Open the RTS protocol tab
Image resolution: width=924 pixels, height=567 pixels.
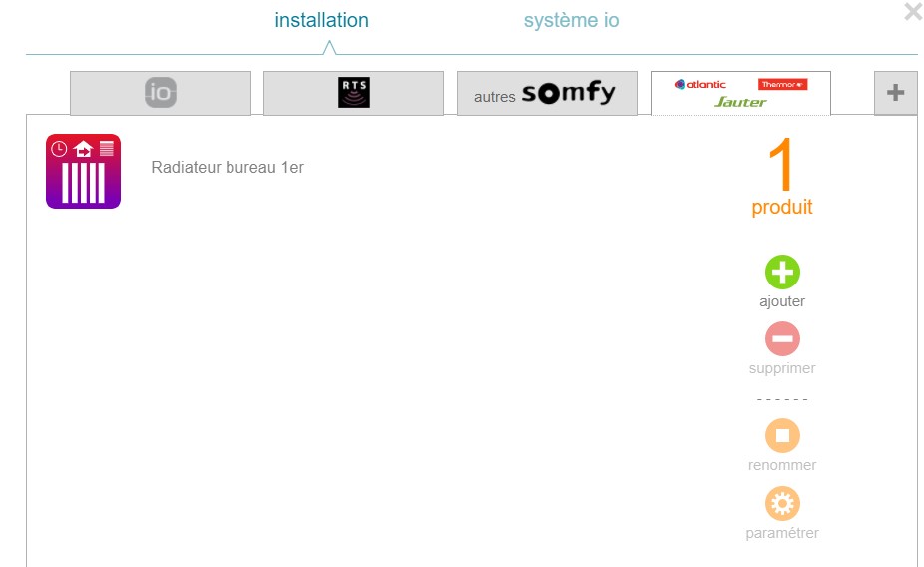(x=353, y=93)
